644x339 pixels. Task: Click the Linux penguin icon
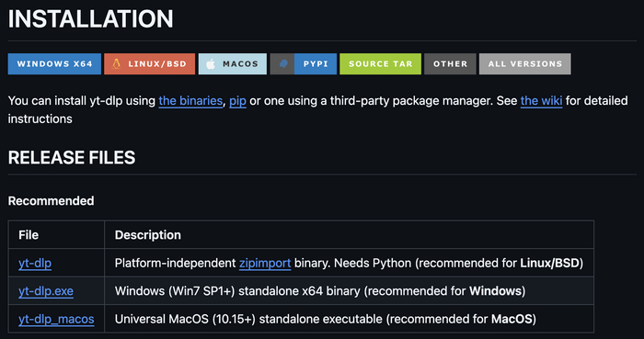coord(116,64)
